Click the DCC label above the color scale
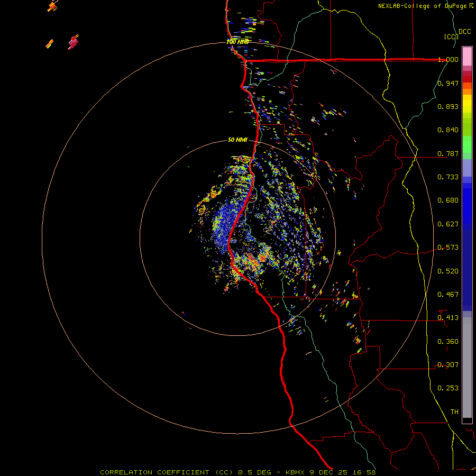The image size is (476, 476). coord(464,31)
